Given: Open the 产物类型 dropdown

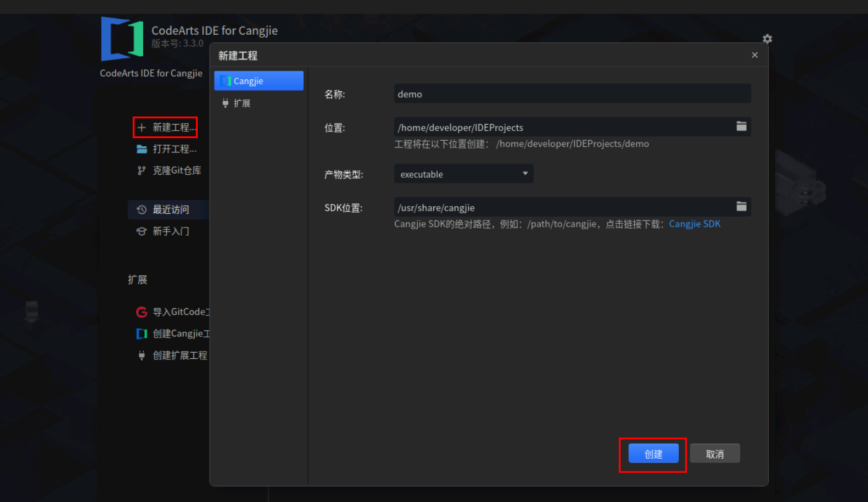Looking at the screenshot, I should [x=464, y=174].
